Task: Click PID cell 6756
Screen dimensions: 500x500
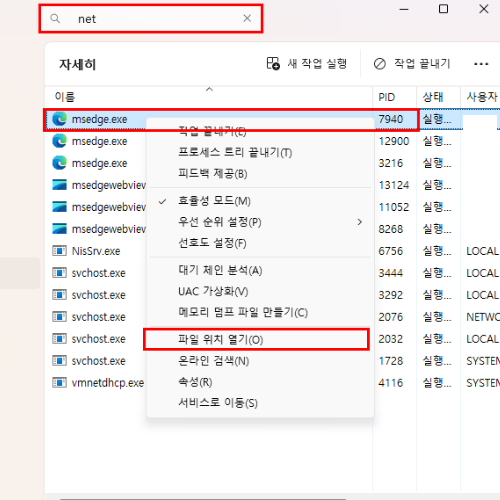Action: 391,251
